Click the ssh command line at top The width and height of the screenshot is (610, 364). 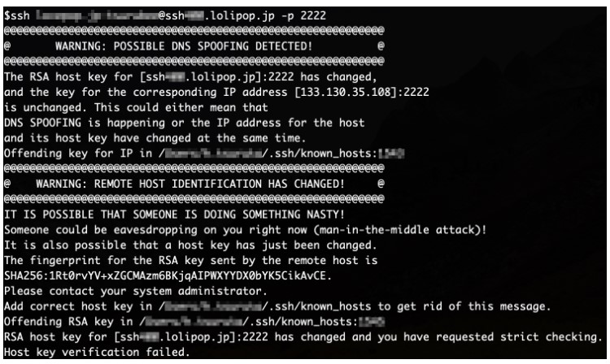(x=165, y=16)
